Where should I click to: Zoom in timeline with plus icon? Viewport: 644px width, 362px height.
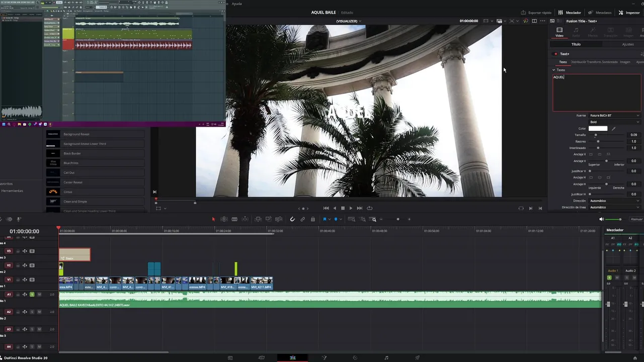pyautogui.click(x=409, y=219)
